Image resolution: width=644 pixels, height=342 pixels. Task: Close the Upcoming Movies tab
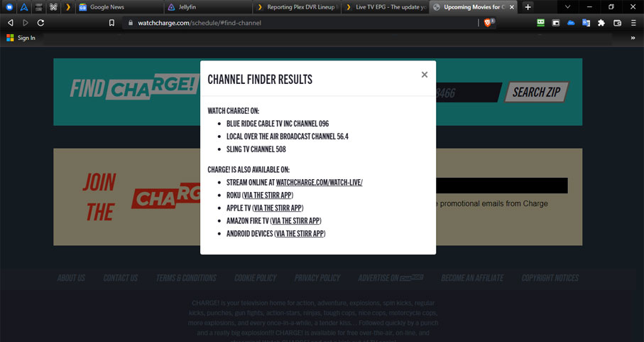point(512,7)
